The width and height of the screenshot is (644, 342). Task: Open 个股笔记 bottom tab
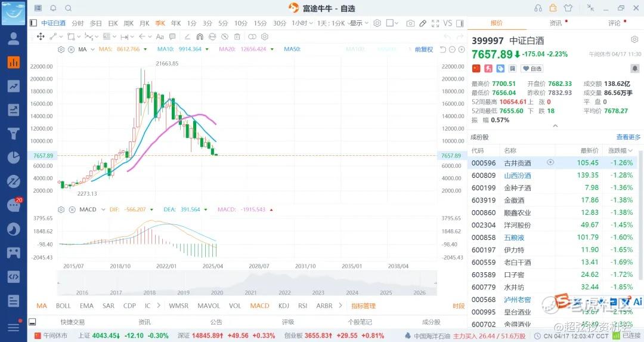click(360, 322)
